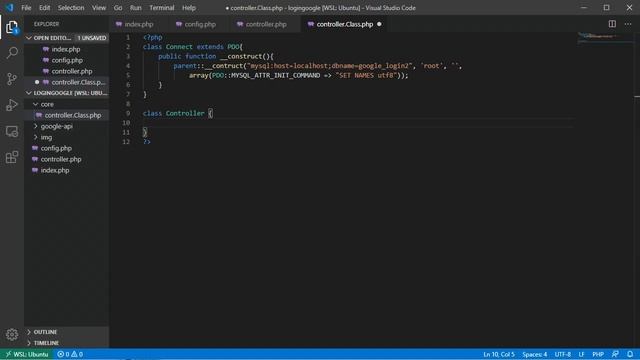This screenshot has height=360, width=640.
Task: Click the Split Editor Right icon
Action: pyautogui.click(x=612, y=24)
